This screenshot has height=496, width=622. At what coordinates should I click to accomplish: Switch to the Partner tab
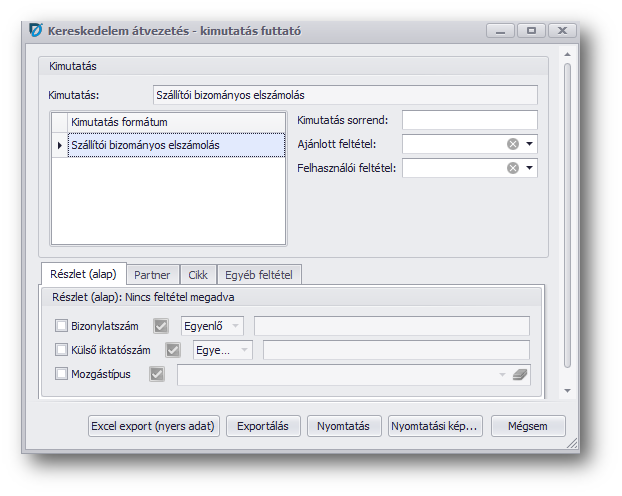(x=153, y=275)
